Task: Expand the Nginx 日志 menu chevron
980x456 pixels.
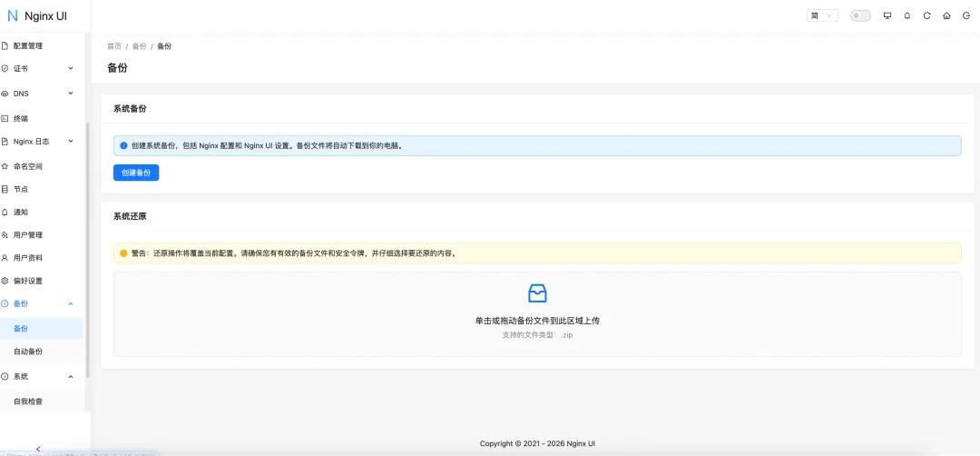Action: 71,142
